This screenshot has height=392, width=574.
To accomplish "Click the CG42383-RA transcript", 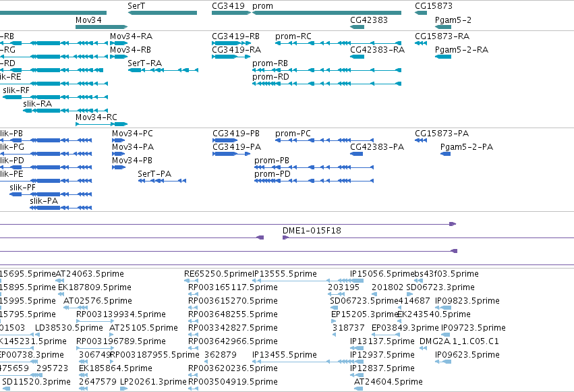I will [357, 57].
